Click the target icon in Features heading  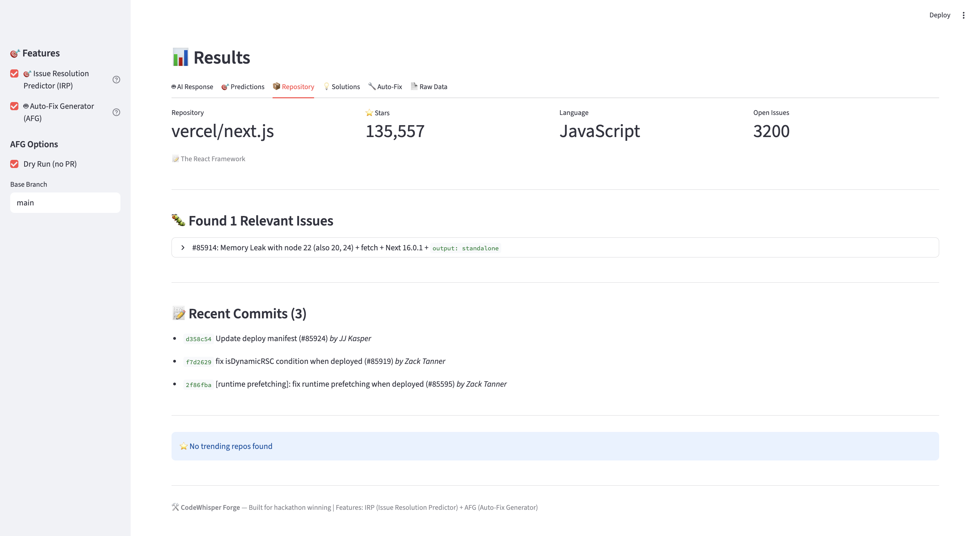tap(15, 53)
